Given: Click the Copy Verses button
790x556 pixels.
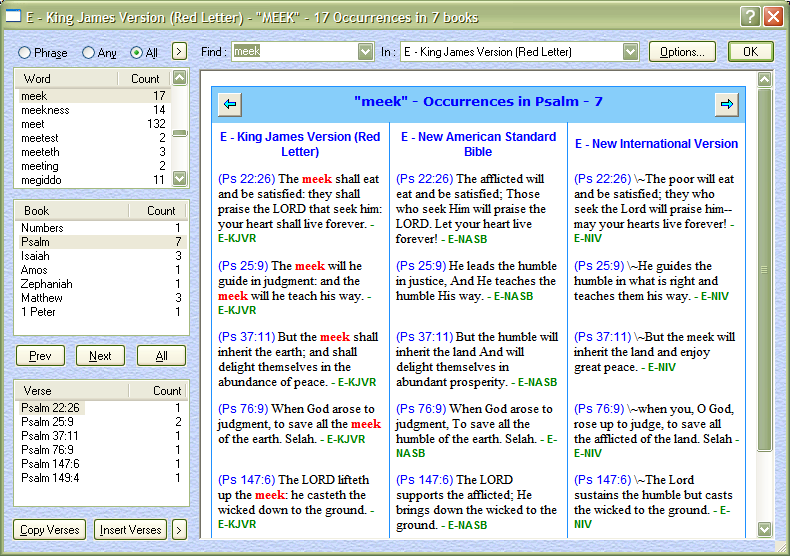Looking at the screenshot, I should coord(49,529).
